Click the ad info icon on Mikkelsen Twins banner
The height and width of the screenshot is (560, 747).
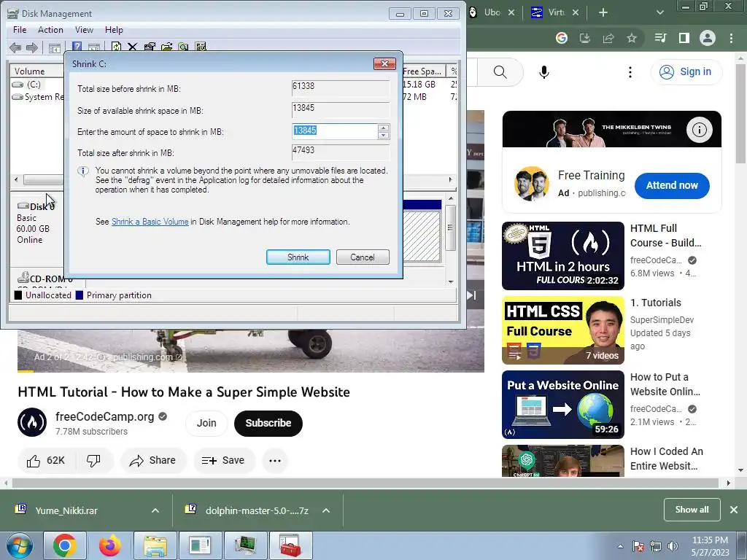[700, 130]
